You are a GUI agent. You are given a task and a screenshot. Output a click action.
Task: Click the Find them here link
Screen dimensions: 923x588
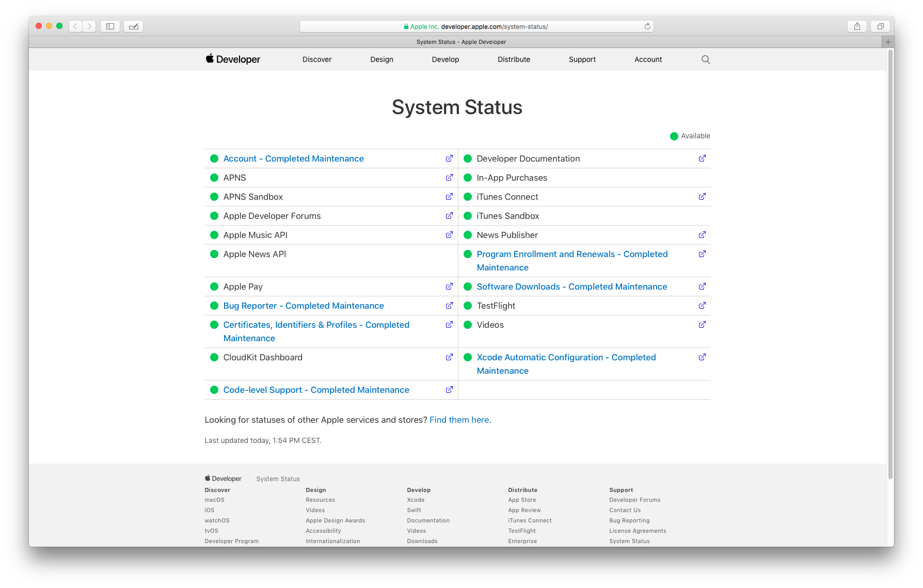pos(459,420)
